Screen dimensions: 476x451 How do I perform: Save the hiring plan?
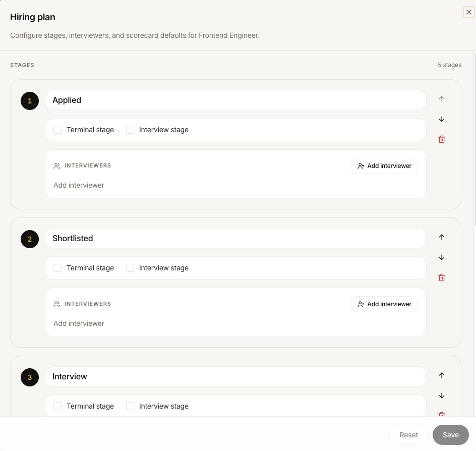(x=450, y=435)
